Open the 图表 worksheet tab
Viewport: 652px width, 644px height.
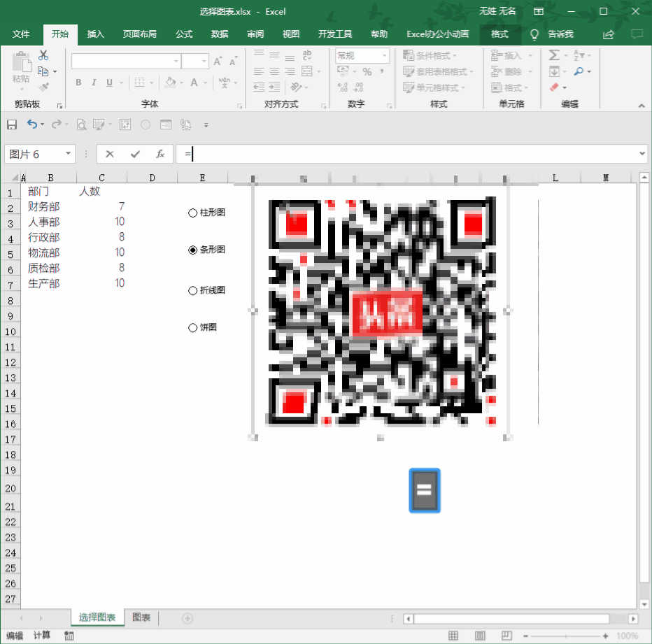click(141, 617)
